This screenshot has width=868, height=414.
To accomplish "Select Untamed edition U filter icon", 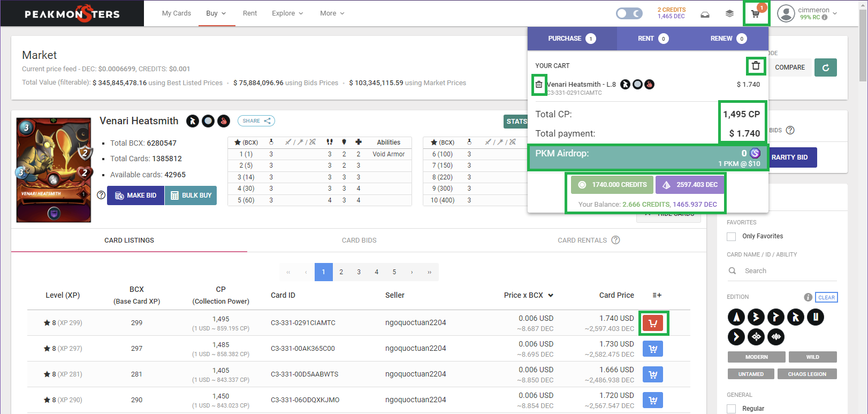I will click(816, 317).
